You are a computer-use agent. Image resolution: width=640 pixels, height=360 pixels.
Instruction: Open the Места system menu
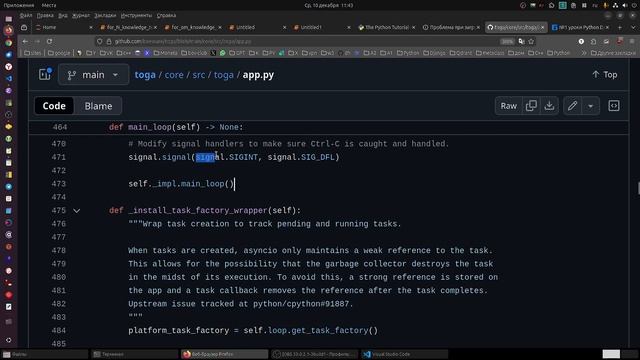49,5
